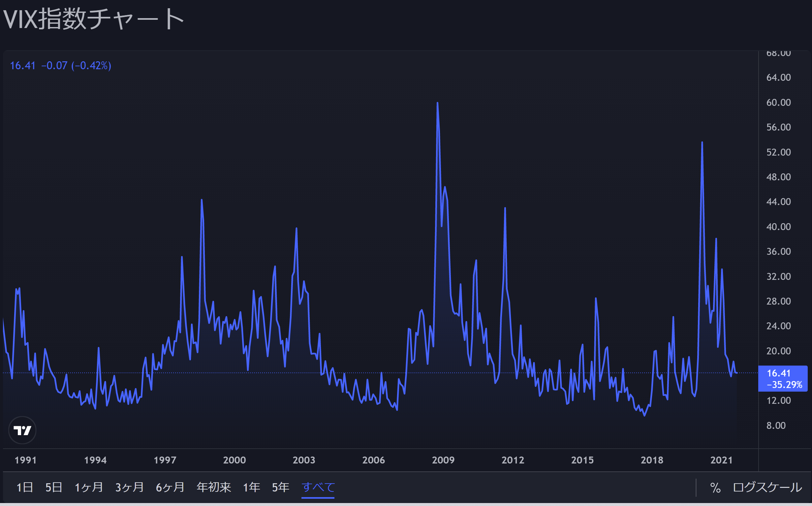Switch to the 1ヶ月 range

(x=89, y=487)
